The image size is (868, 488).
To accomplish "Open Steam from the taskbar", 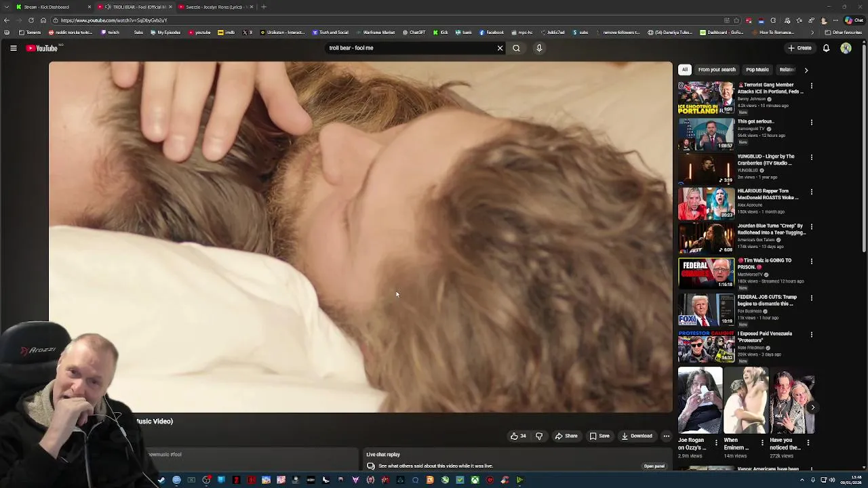I will click(x=161, y=480).
